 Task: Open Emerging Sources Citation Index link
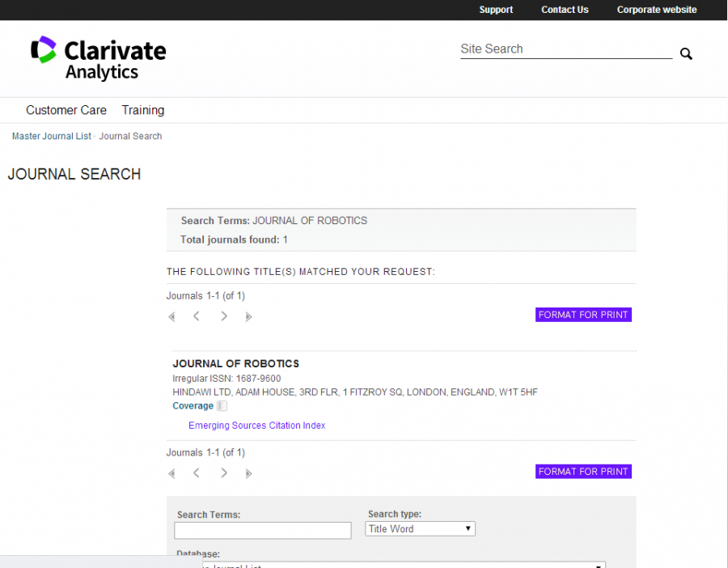click(x=256, y=426)
